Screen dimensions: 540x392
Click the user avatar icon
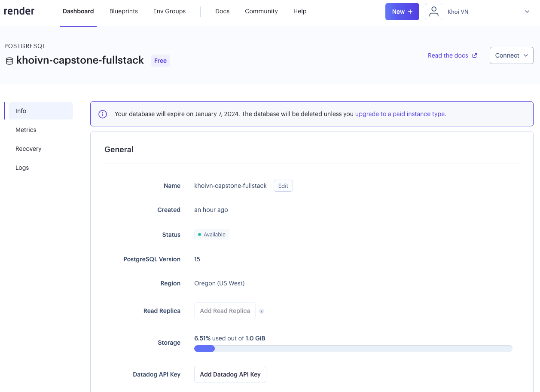(434, 12)
